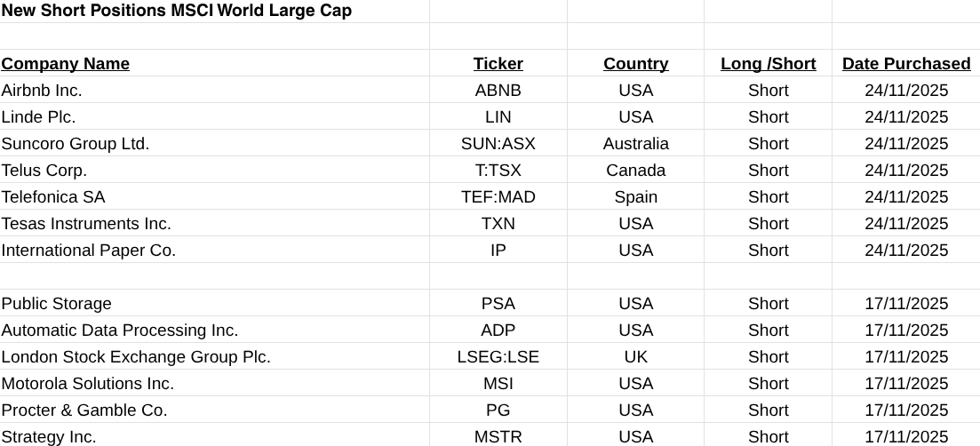Click the Airbnb Inc. cell
The image size is (980, 446).
(42, 91)
